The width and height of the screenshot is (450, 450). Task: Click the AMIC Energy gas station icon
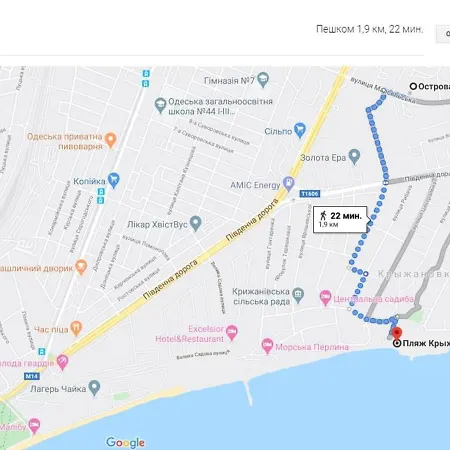(x=288, y=184)
